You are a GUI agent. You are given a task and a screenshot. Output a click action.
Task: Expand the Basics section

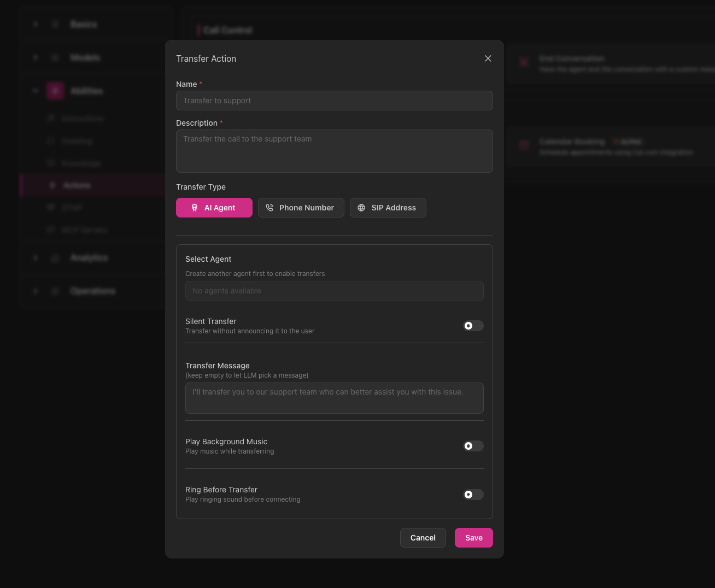coord(36,24)
